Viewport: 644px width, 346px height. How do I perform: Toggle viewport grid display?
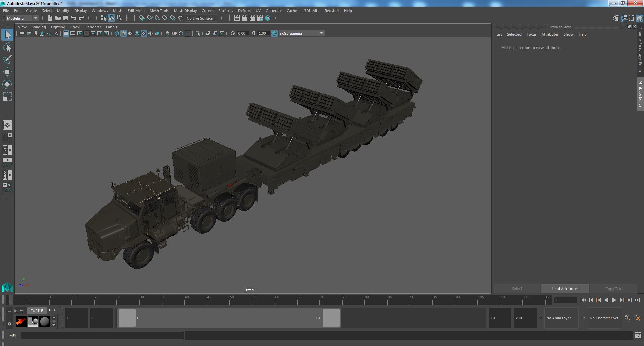66,33
